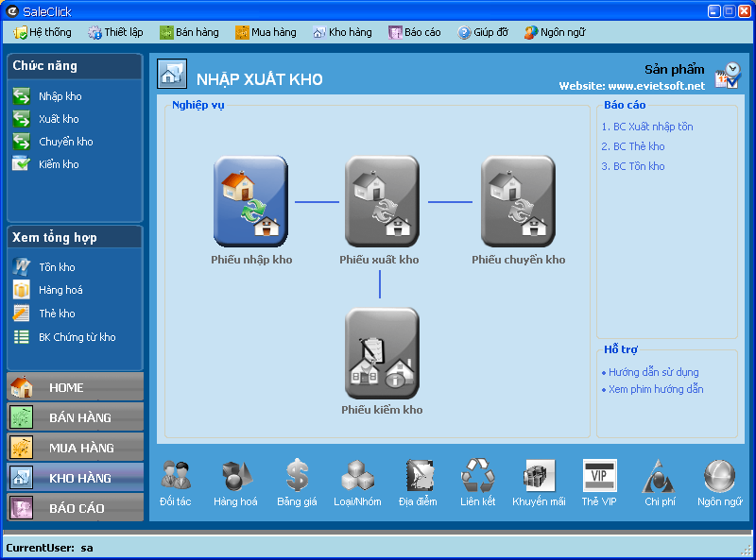Select Kiểm kho in Chức năng panel
This screenshot has height=560, width=756.
click(x=46, y=164)
